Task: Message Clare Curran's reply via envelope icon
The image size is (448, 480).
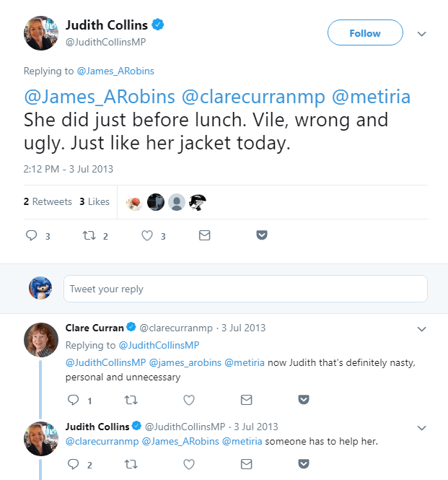Action: (246, 400)
